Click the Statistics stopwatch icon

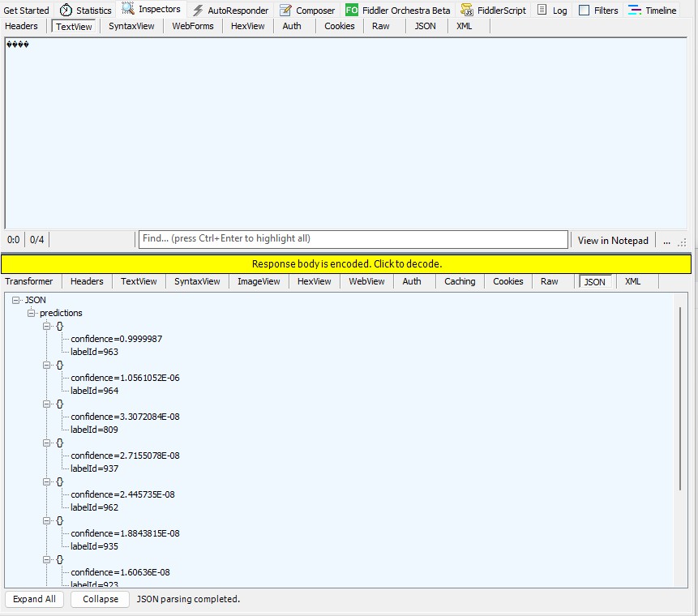pos(66,11)
